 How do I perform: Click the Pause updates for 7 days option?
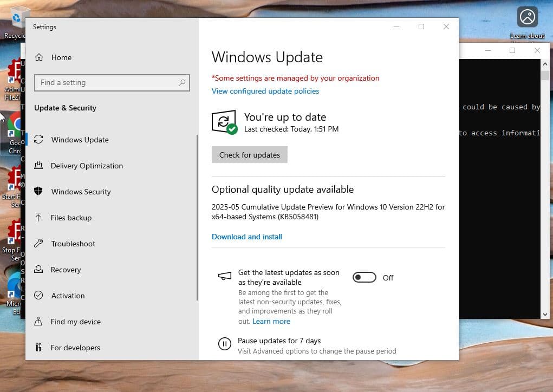click(x=279, y=341)
